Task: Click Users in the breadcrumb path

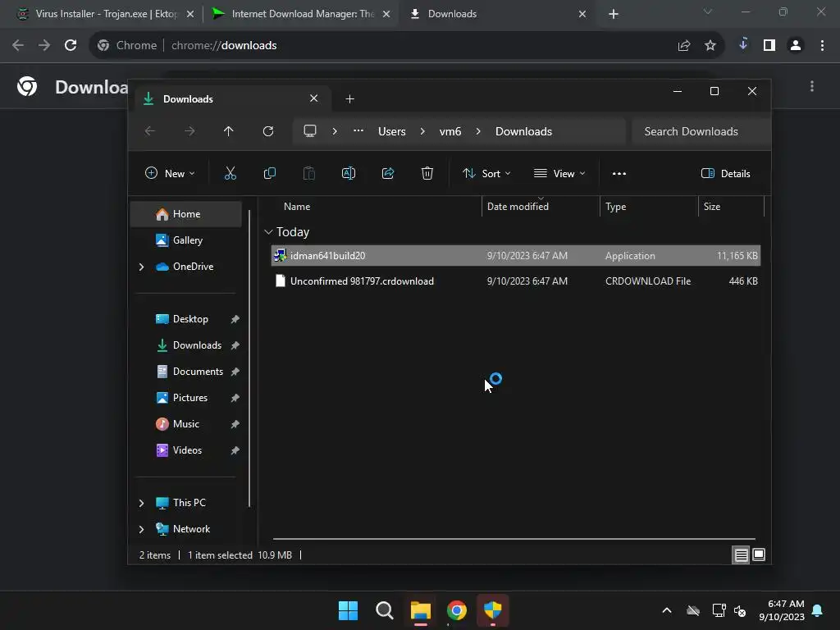Action: 391,131
